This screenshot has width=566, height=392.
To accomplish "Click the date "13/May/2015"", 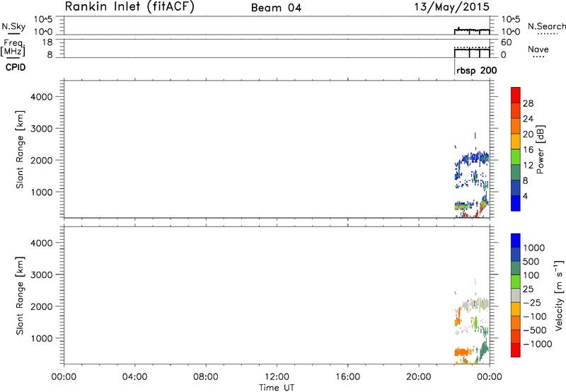I will [452, 6].
